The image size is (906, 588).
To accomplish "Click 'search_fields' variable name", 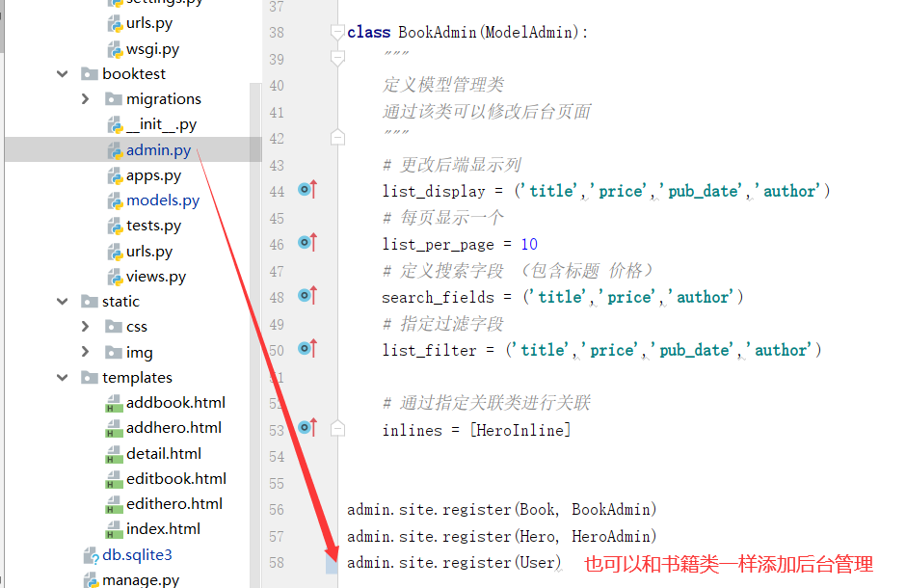I will pos(438,298).
